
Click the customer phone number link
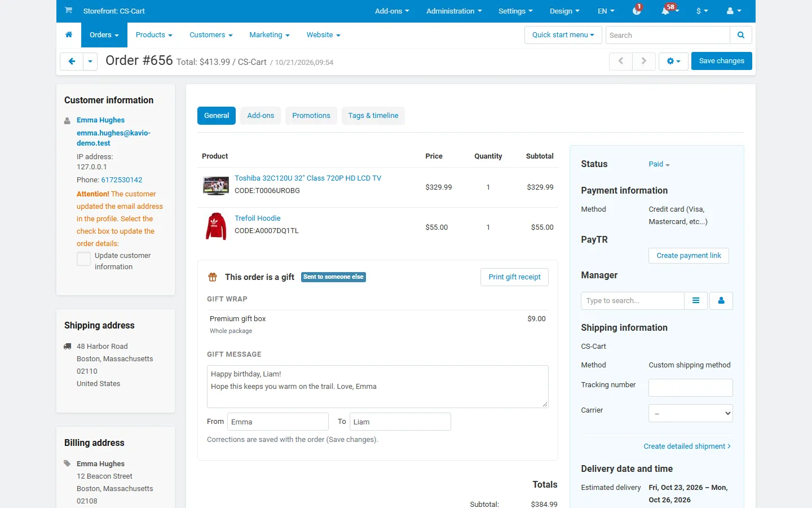click(122, 179)
